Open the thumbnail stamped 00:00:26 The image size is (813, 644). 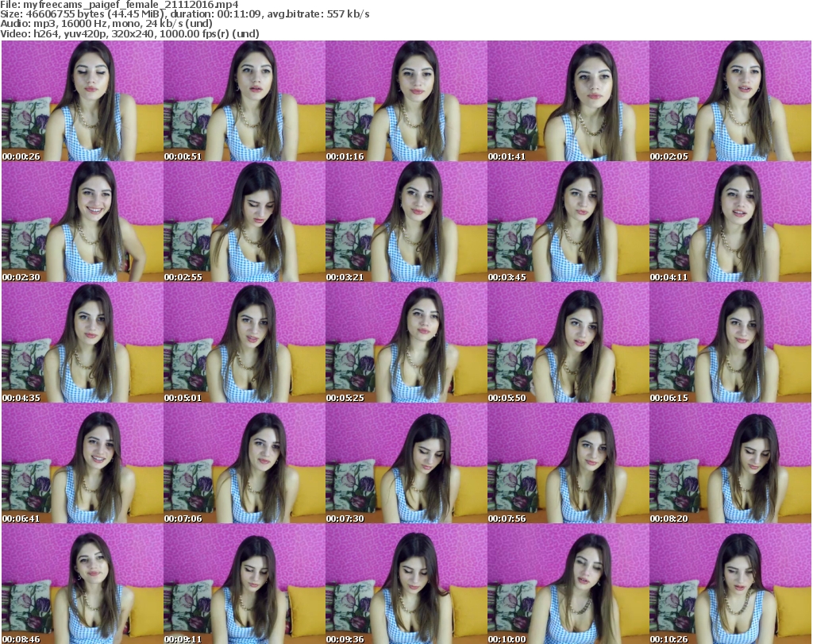(83, 101)
